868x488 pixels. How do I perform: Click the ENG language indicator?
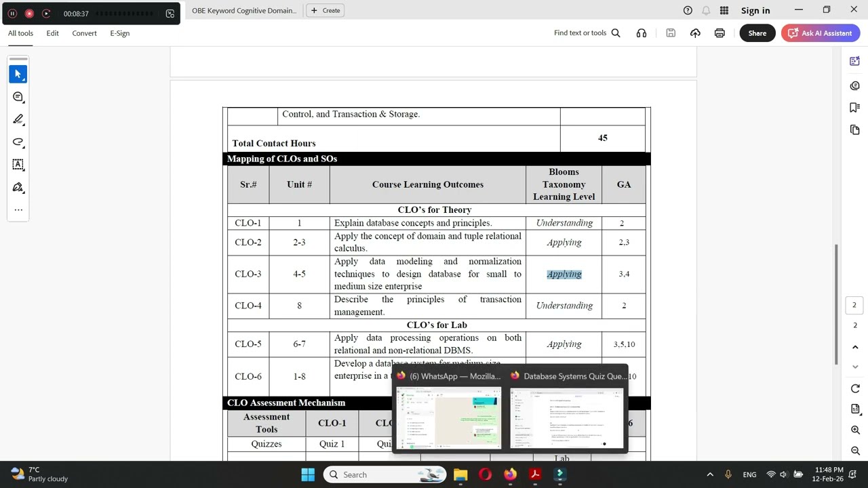coord(749,474)
